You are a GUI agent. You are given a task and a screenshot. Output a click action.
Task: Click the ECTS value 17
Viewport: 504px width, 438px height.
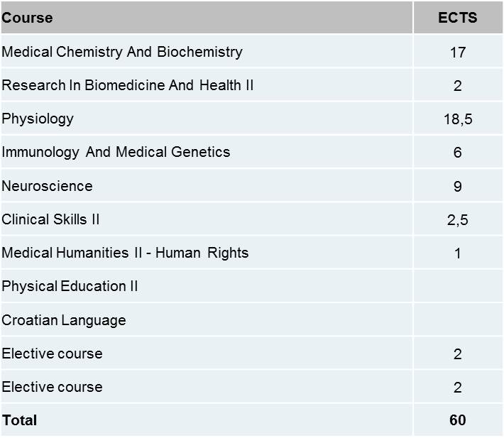click(x=458, y=53)
